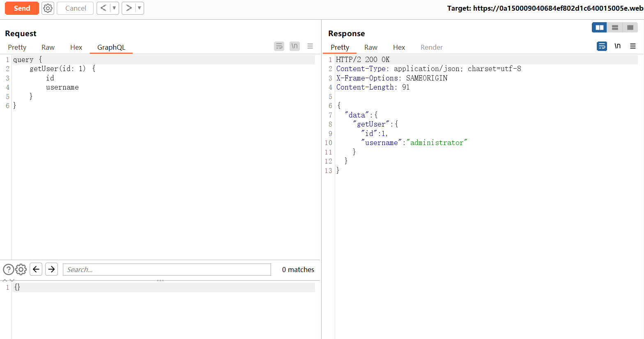Image resolution: width=644 pixels, height=339 pixels.
Task: Expand the back history dropdown arrow
Action: (114, 8)
